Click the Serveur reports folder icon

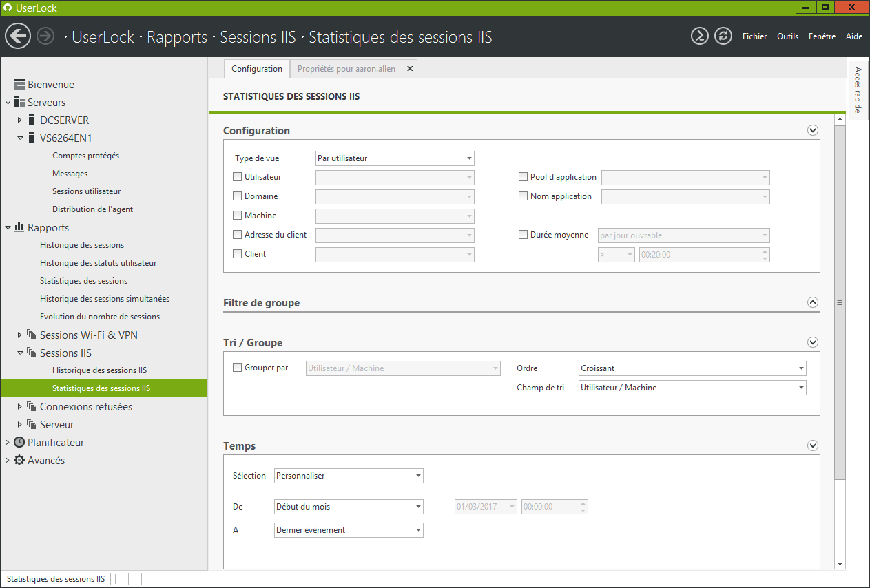point(32,425)
